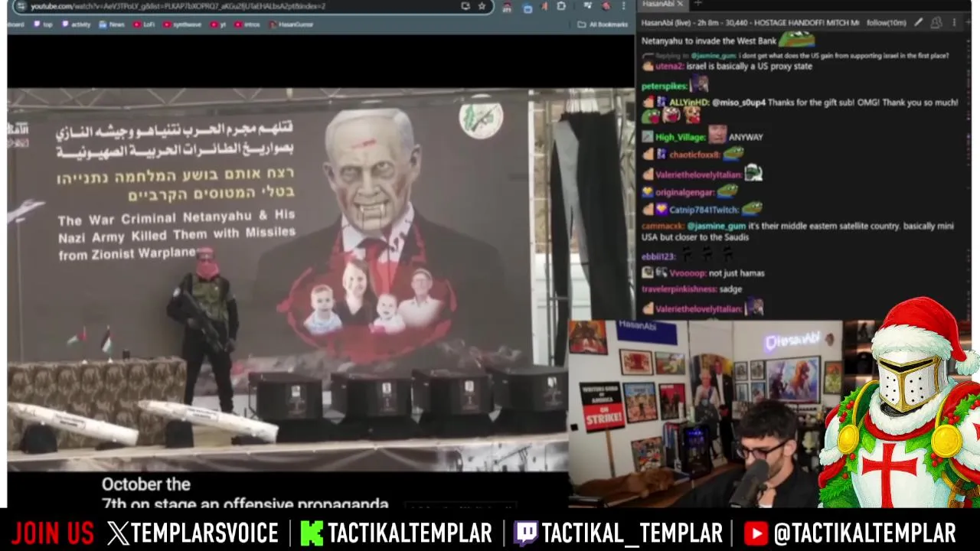Click the pepe emote after 'West Bank'

(796, 39)
